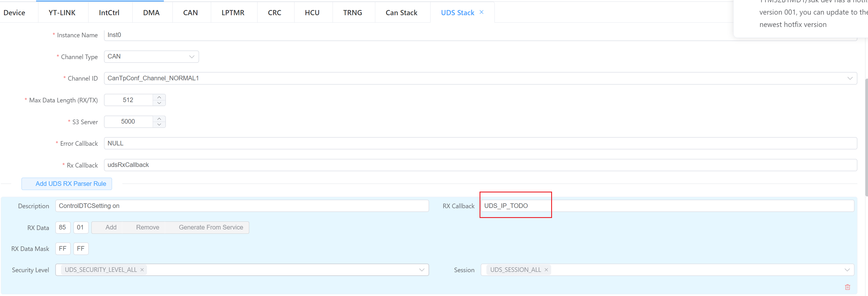
Task: Open the YT-LINK tab
Action: [x=62, y=13]
